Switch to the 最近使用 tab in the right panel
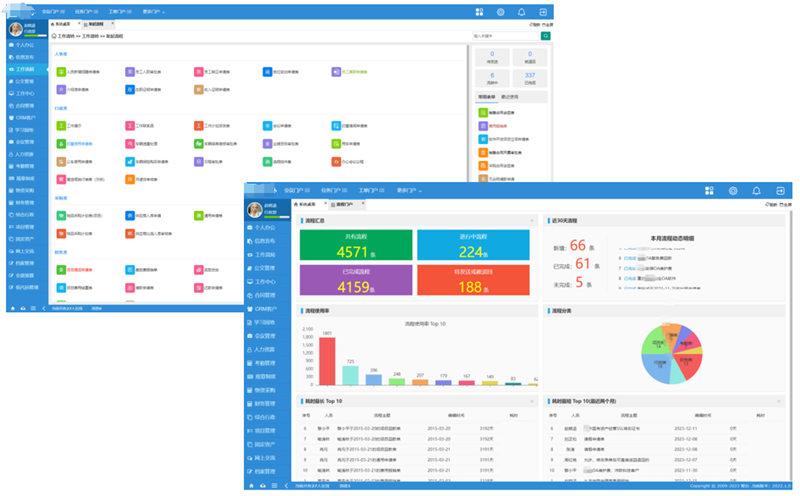 click(x=509, y=97)
